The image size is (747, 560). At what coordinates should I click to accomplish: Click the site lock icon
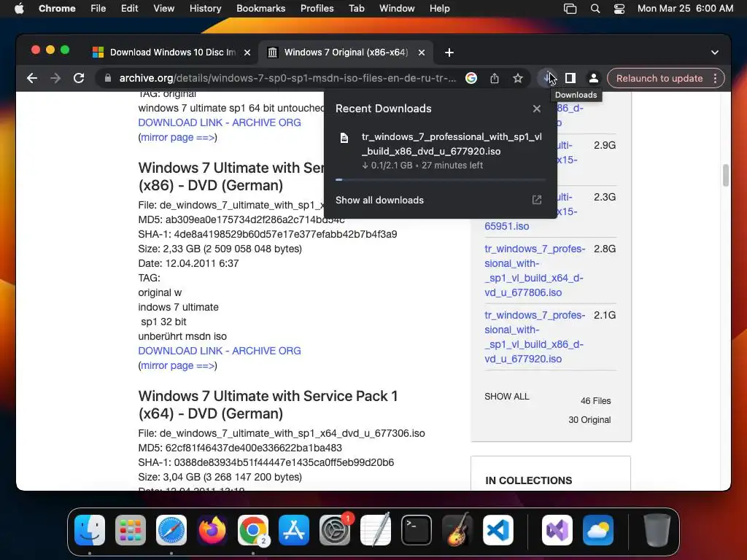[108, 78]
